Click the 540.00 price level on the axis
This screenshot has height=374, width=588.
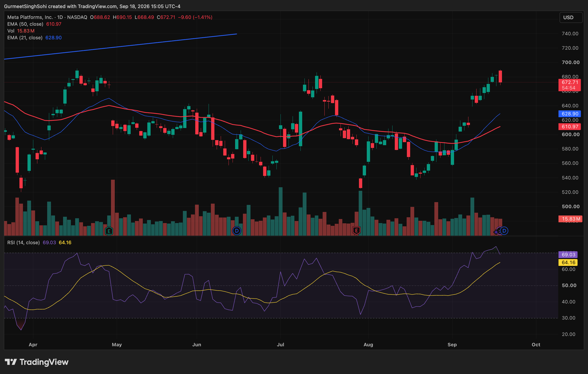(570, 178)
